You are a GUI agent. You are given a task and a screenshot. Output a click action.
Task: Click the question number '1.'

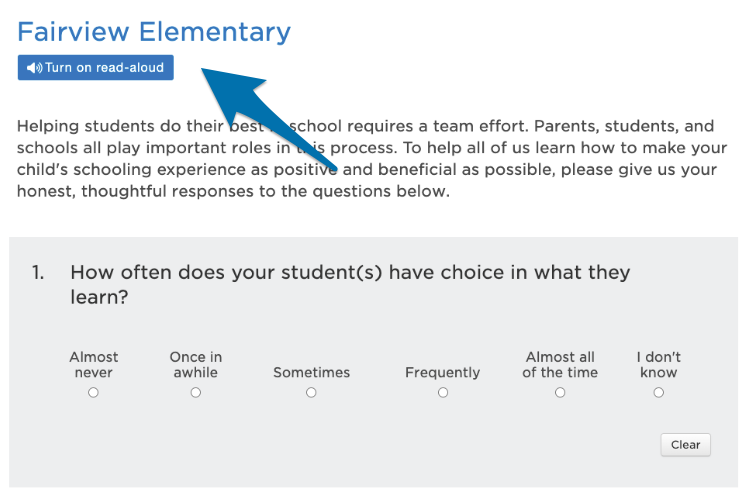[x=38, y=273]
